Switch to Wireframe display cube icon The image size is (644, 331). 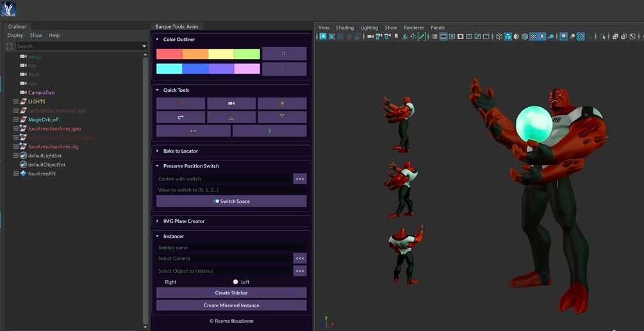[499, 36]
